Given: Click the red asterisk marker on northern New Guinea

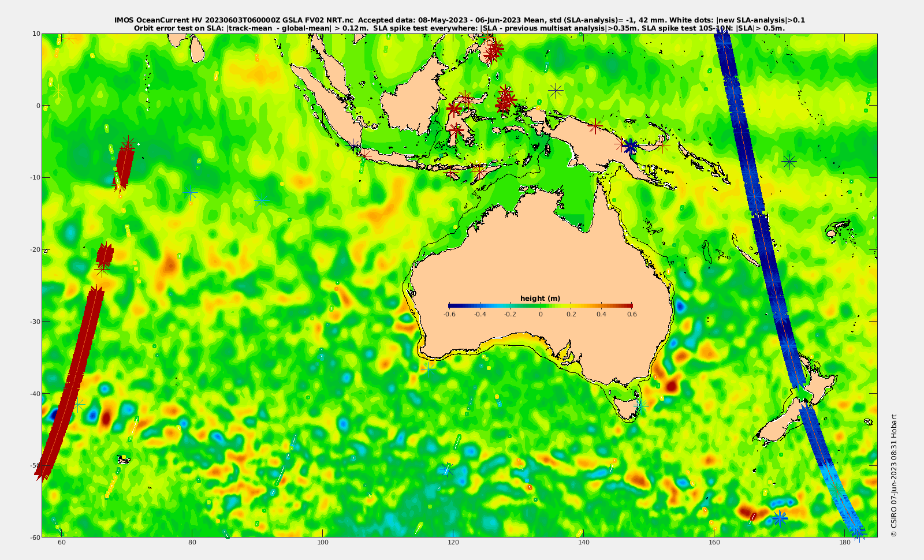Looking at the screenshot, I should tap(595, 126).
